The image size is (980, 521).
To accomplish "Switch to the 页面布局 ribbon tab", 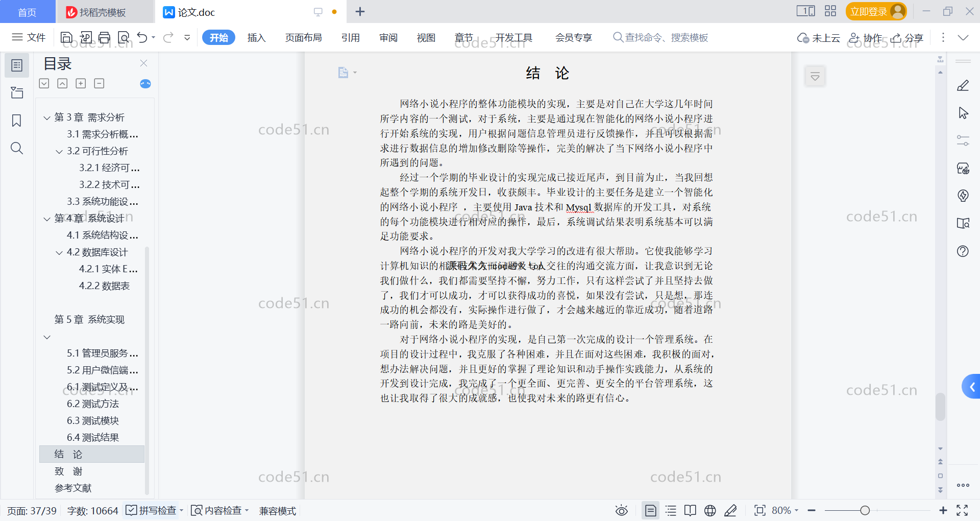I will [303, 37].
